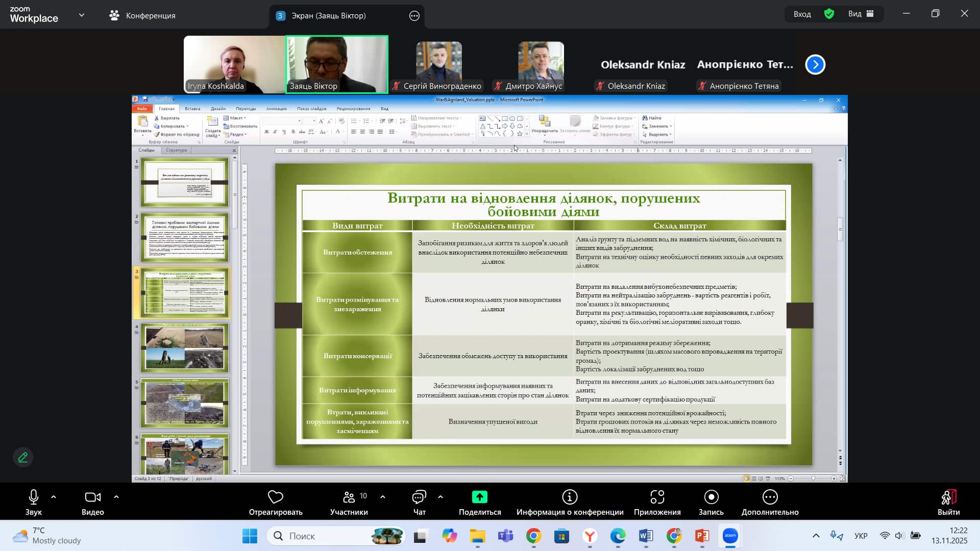The height and width of the screenshot is (551, 980).
Task: Expand video options arrow beside Видео
Action: (x=116, y=497)
